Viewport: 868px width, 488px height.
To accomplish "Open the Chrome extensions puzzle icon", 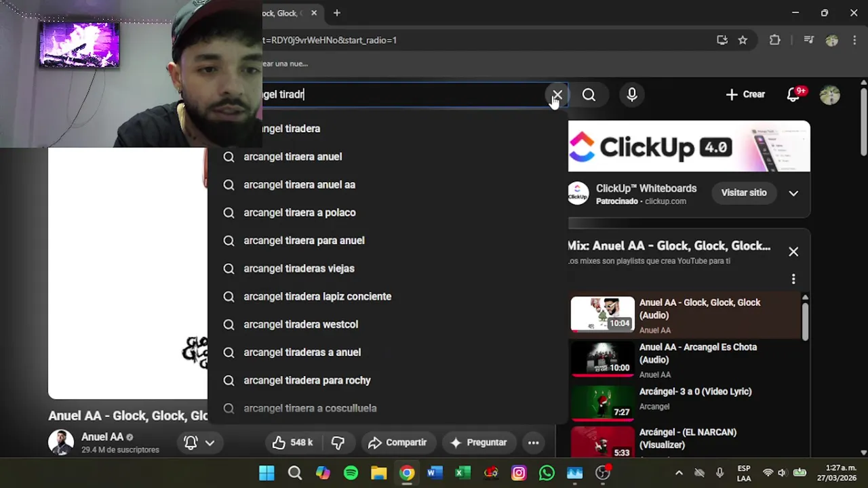I will [x=775, y=40].
